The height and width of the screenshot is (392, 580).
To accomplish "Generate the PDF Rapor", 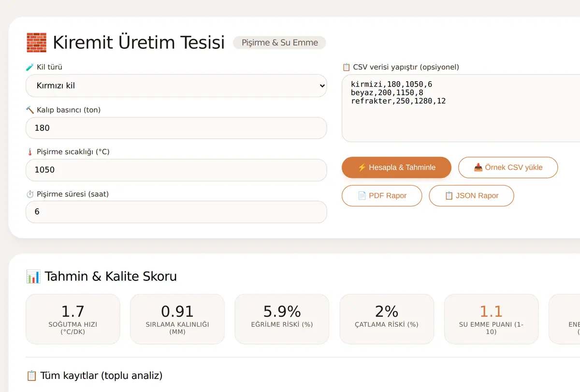I will (x=382, y=196).
